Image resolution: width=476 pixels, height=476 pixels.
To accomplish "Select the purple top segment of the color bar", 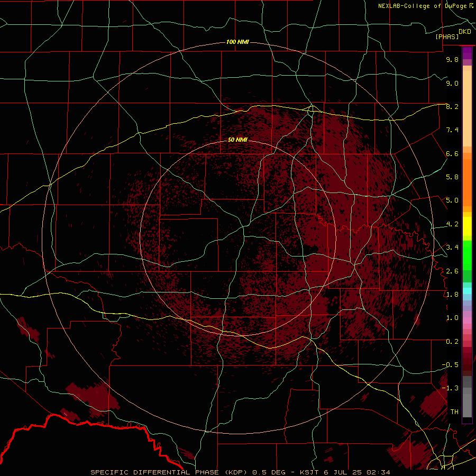I will 467,53.
